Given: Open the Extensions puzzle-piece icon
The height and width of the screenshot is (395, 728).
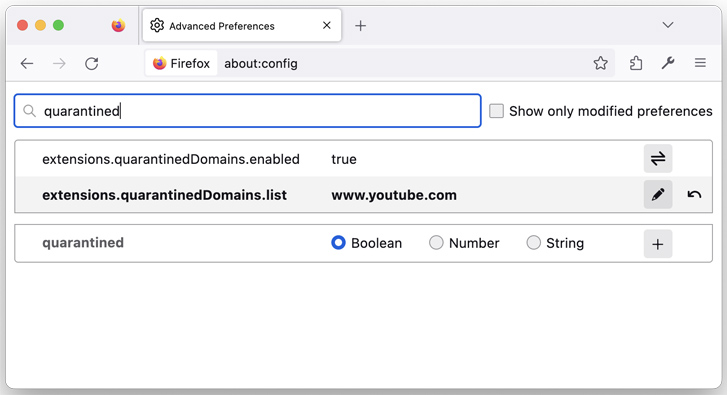Looking at the screenshot, I should point(636,63).
